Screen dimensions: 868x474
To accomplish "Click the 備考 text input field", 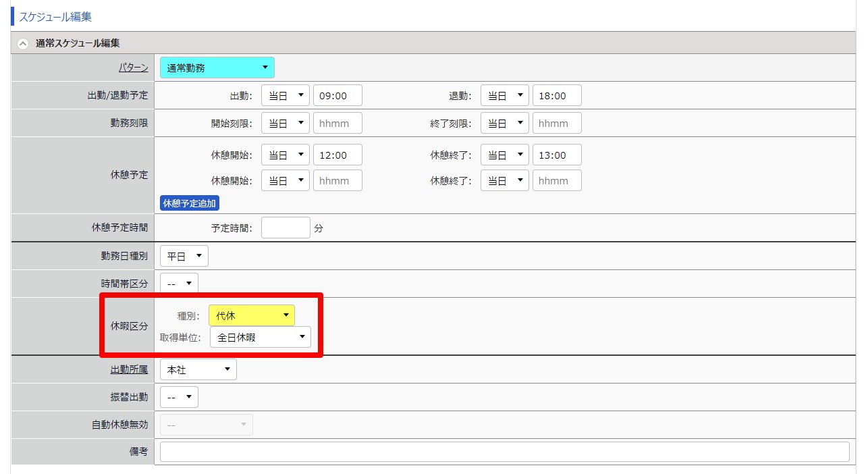I will (x=505, y=452).
